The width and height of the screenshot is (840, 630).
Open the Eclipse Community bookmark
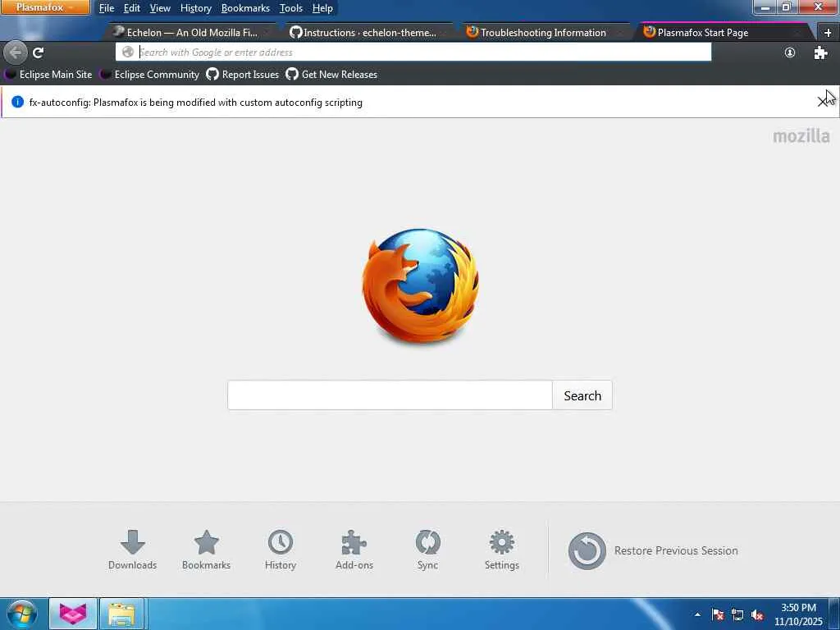click(151, 75)
